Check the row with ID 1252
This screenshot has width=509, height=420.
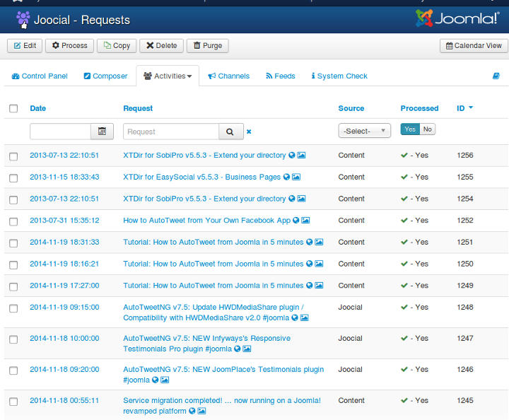pyautogui.click(x=13, y=222)
